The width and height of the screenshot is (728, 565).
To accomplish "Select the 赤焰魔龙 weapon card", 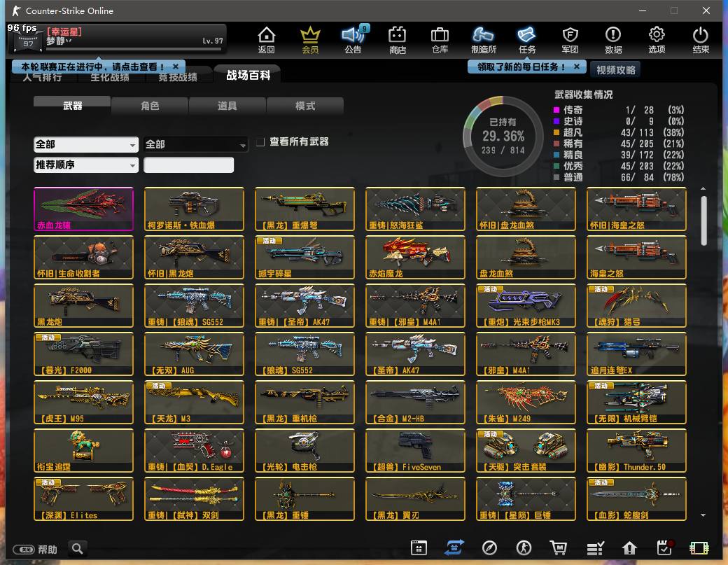I will 415,257.
